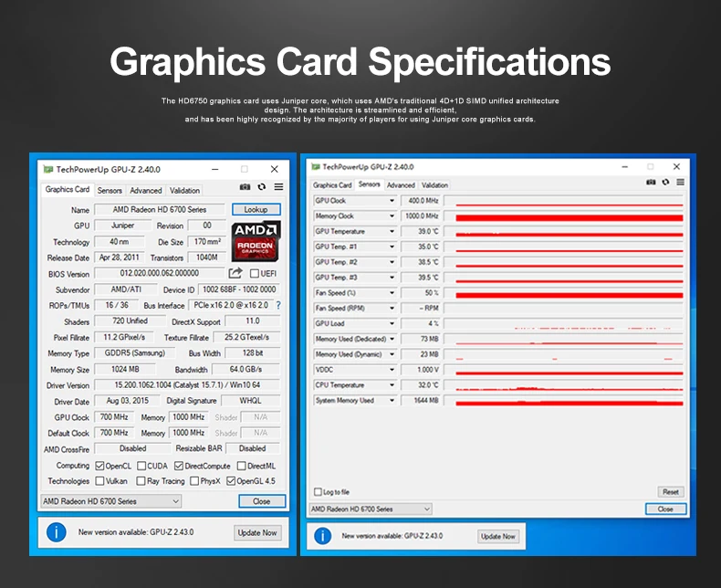The width and height of the screenshot is (721, 588).
Task: Toggle OpenGL 4.5 checkbox
Action: [x=231, y=481]
